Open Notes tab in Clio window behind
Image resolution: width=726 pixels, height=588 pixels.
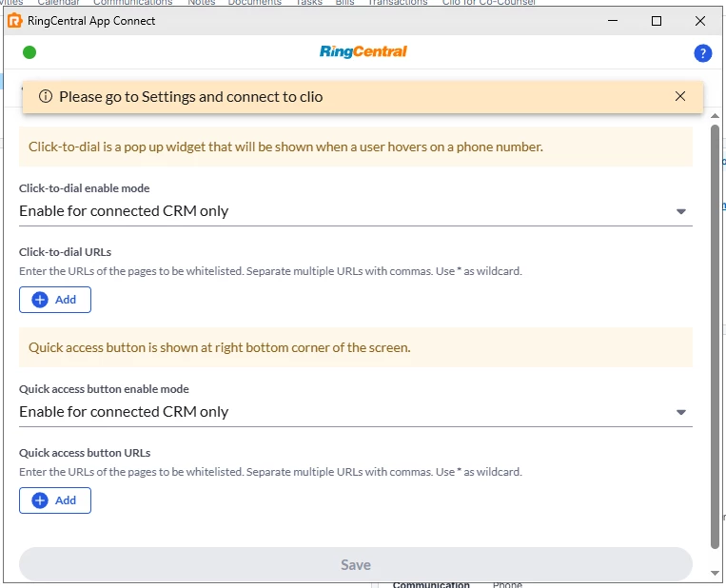(202, 3)
